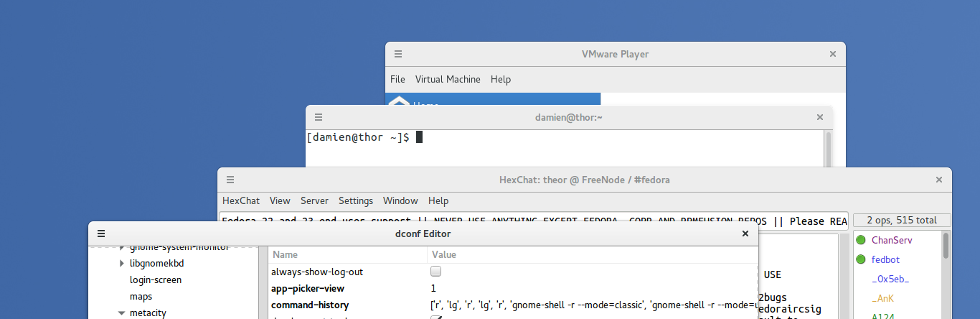Open the HexChat window hamburger menu icon
Screen dimensions: 980x319
[230, 180]
